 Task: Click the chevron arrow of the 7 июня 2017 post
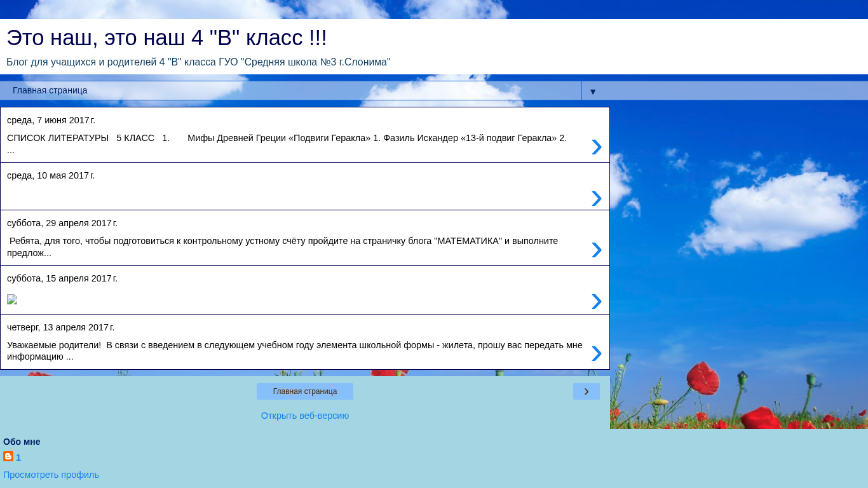pyautogui.click(x=596, y=147)
